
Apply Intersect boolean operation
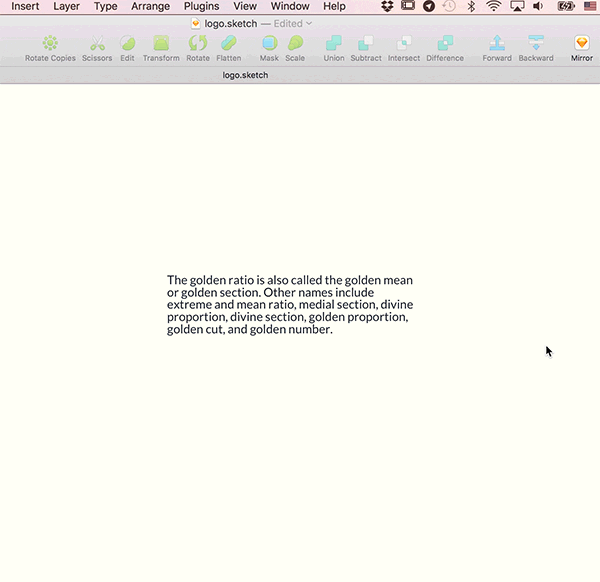(404, 43)
